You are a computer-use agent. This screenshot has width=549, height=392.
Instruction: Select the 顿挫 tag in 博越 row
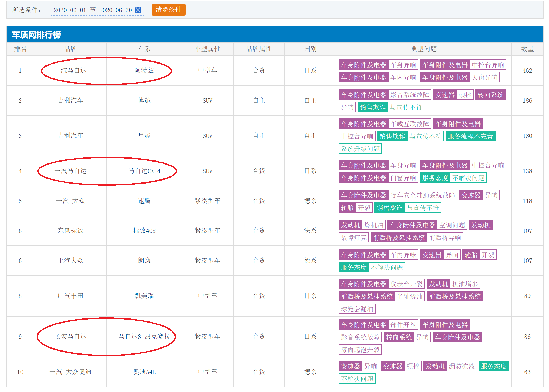465,95
